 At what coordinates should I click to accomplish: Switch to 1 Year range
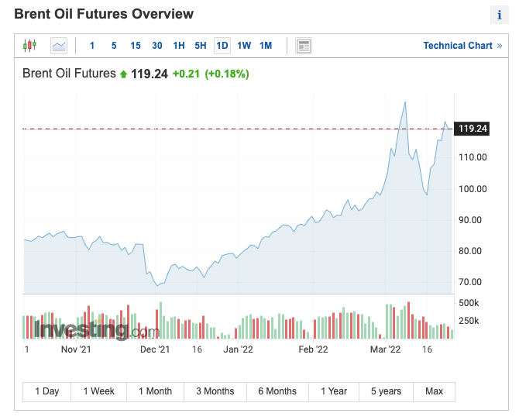pyautogui.click(x=334, y=391)
